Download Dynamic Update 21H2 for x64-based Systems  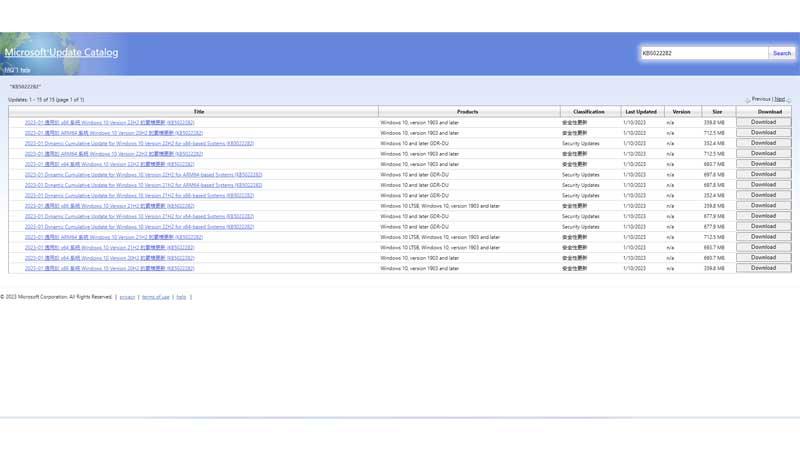[763, 216]
